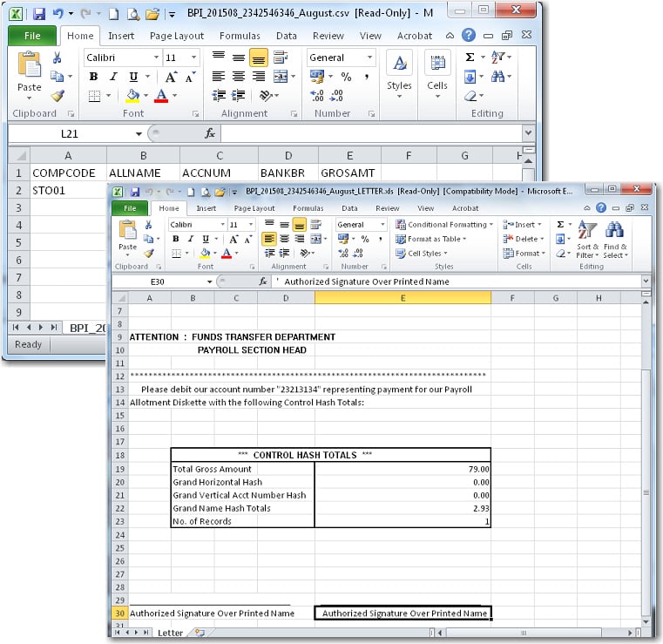Open Sort & Filter in front window

click(x=587, y=239)
